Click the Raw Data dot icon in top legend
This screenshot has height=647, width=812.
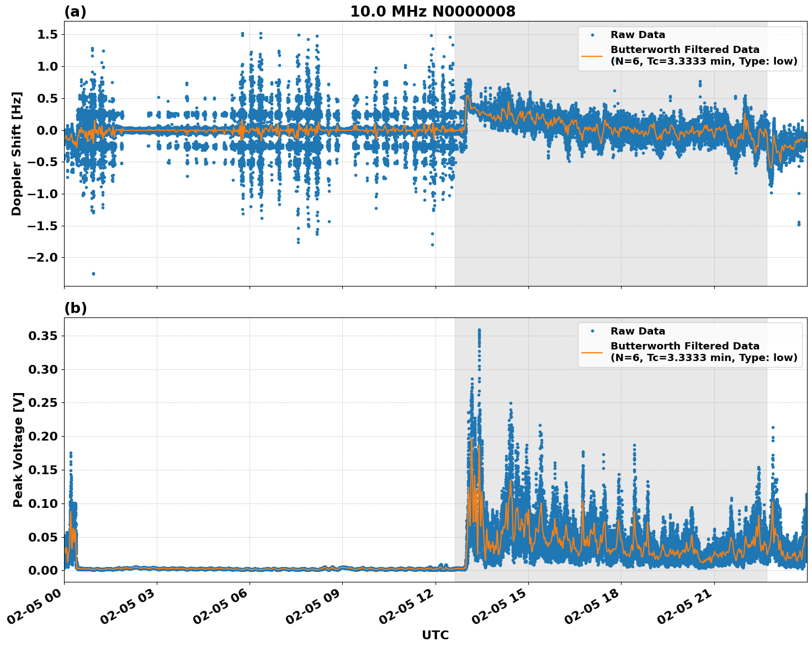click(594, 34)
